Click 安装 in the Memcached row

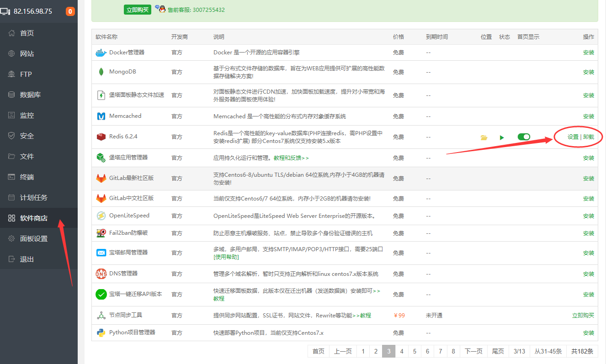point(589,116)
